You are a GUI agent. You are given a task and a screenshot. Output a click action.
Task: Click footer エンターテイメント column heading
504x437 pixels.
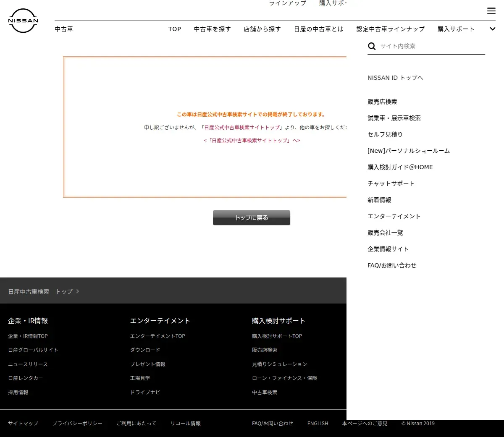pos(160,321)
